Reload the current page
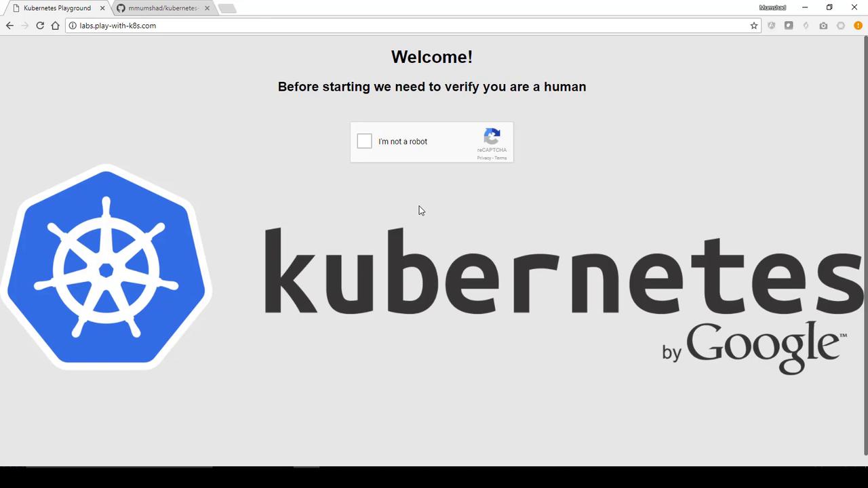 [x=40, y=26]
